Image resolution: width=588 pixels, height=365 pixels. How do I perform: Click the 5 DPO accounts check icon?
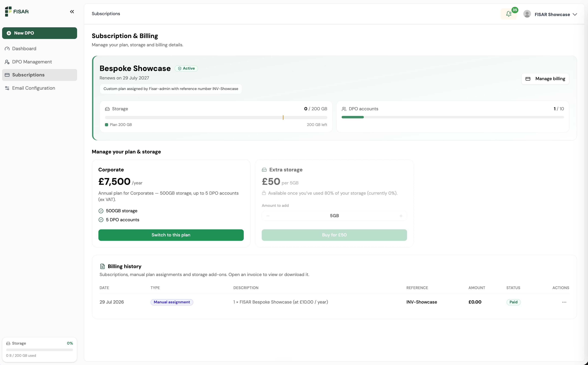pos(101,220)
